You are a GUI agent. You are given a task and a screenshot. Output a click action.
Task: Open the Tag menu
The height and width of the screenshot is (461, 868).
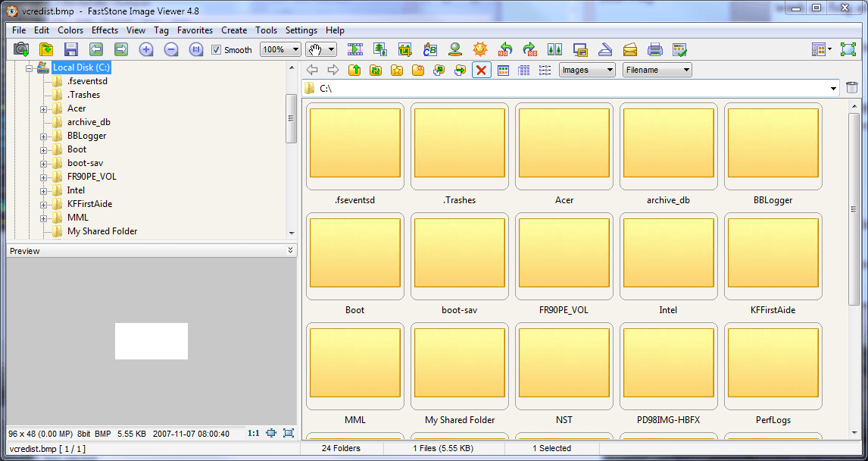(161, 30)
